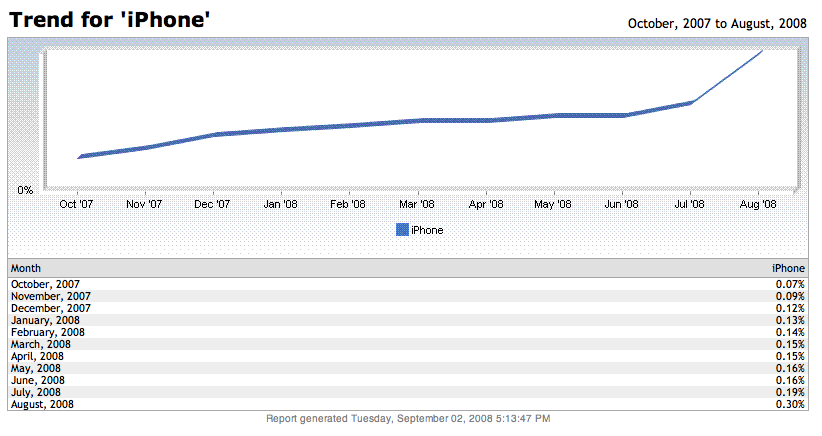Click the Aug '08 axis label
This screenshot has width=822, height=436.
click(x=758, y=204)
